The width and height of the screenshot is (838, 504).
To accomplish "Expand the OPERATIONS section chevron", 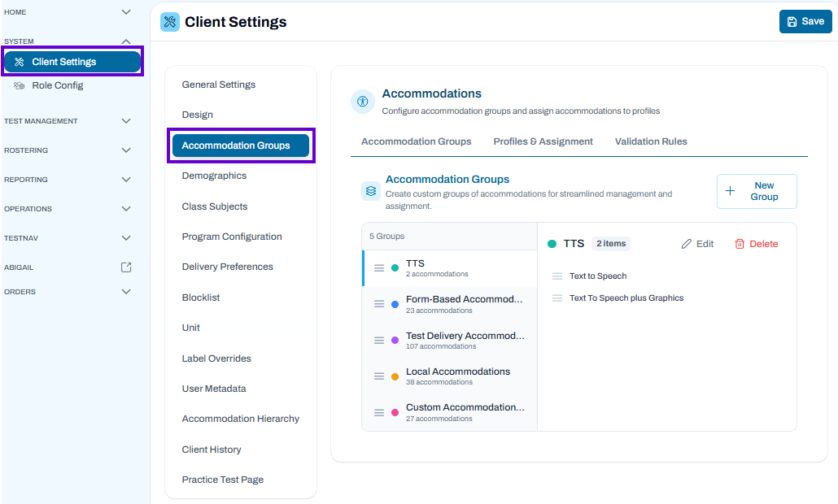I will click(126, 209).
